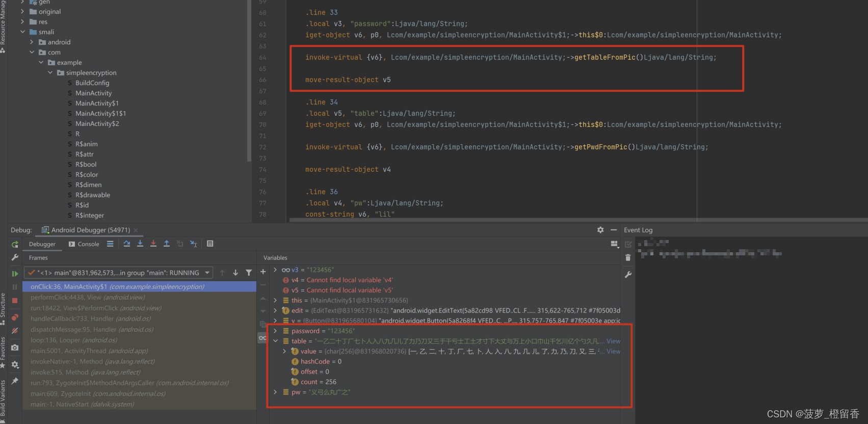Open the Structure tool window tab
The image size is (868, 424).
[3, 309]
